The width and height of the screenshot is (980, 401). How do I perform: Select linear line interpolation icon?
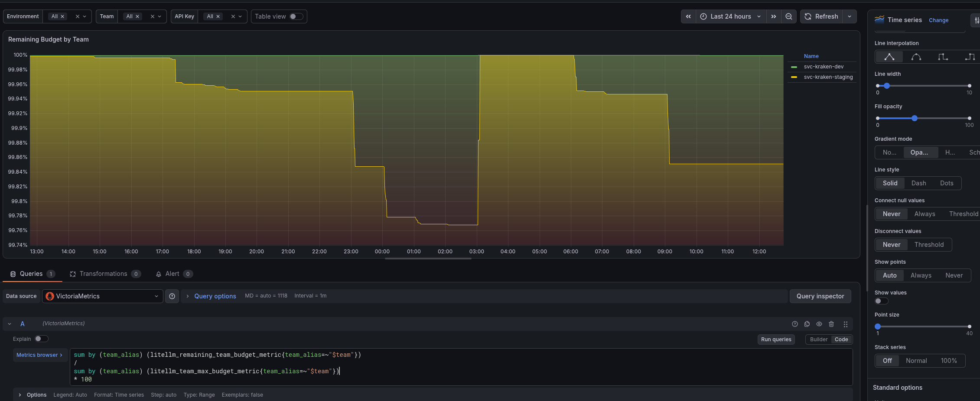click(x=889, y=57)
